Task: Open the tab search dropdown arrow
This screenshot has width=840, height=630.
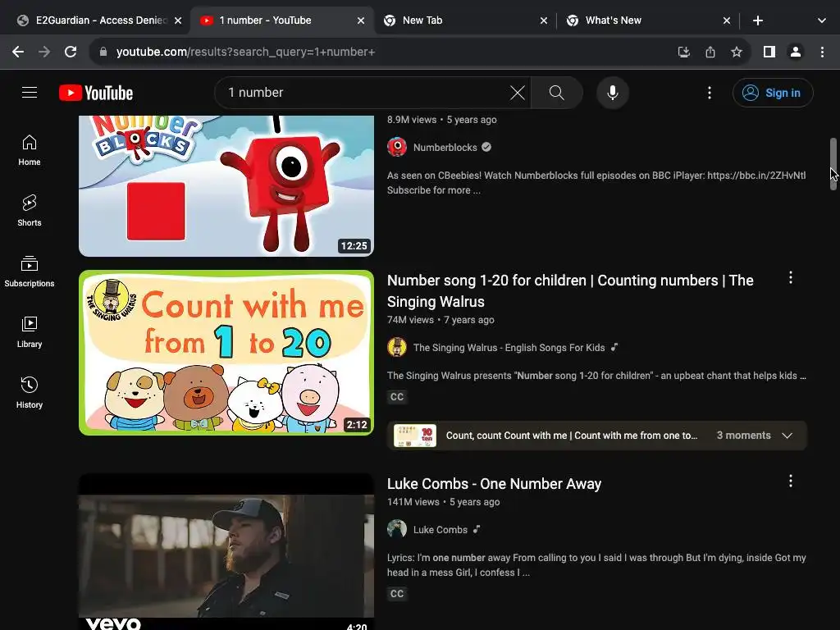Action: click(822, 21)
